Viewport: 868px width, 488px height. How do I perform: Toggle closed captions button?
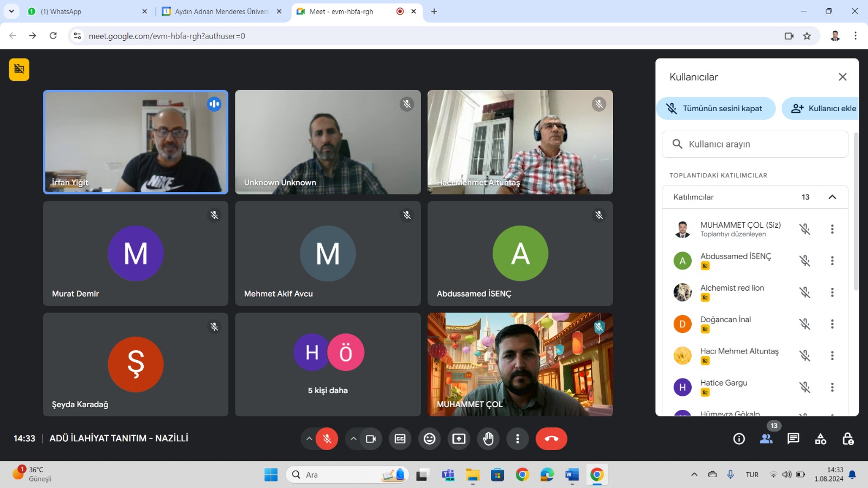(x=400, y=439)
